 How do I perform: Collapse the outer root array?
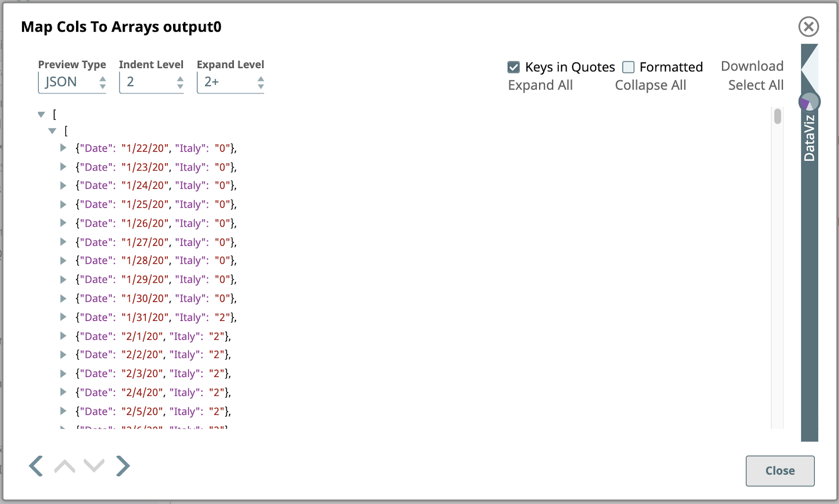(41, 114)
